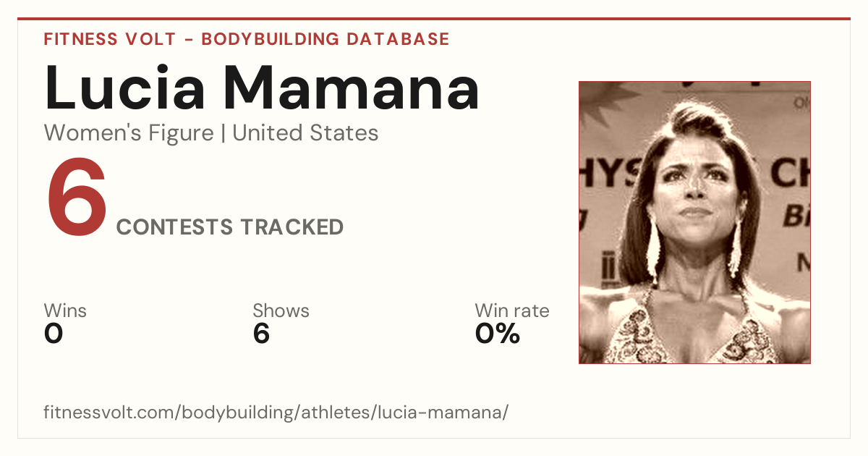Click the fitnessvolt.com domain in the URL

click(x=109, y=413)
